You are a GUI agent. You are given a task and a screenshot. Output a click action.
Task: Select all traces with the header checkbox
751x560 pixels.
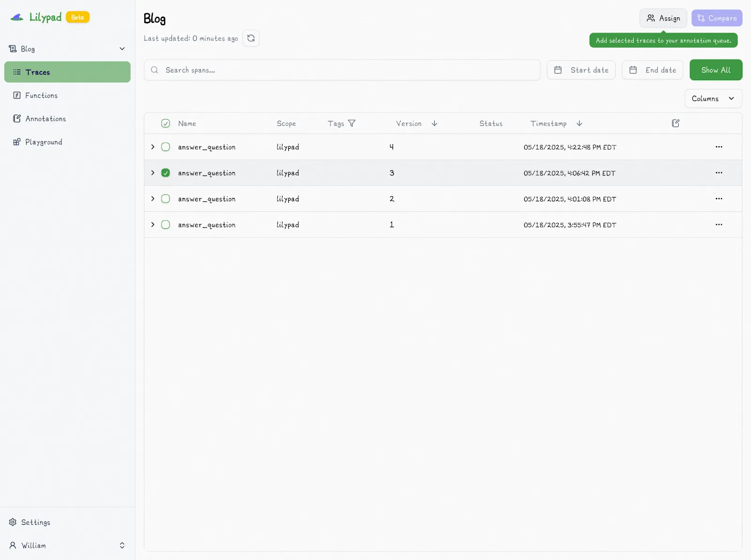[x=165, y=123]
